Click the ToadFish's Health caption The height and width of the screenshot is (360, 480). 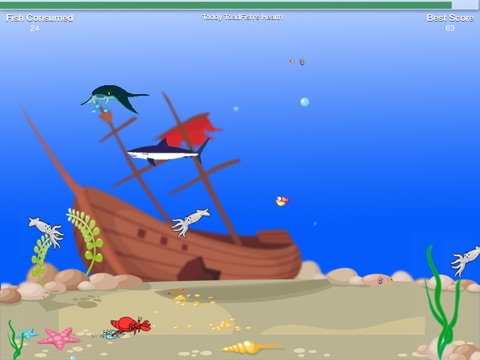[x=242, y=17]
